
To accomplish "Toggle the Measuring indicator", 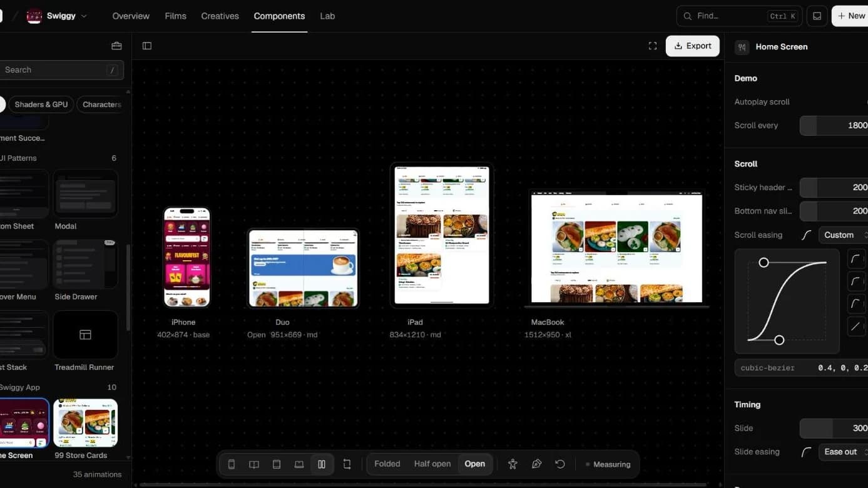I will 608,464.
